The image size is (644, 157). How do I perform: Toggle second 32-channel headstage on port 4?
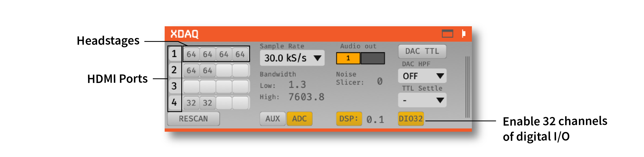pyautogui.click(x=207, y=103)
